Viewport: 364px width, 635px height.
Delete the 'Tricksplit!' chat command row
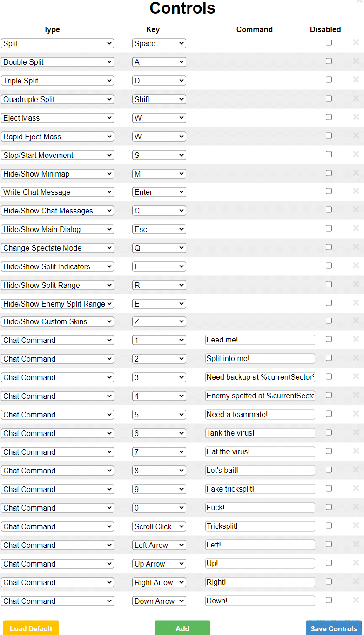coord(356,526)
